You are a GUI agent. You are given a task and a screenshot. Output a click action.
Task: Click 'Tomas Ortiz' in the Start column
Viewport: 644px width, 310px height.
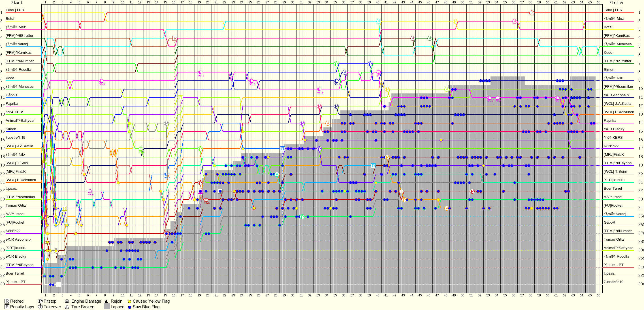click(x=16, y=206)
